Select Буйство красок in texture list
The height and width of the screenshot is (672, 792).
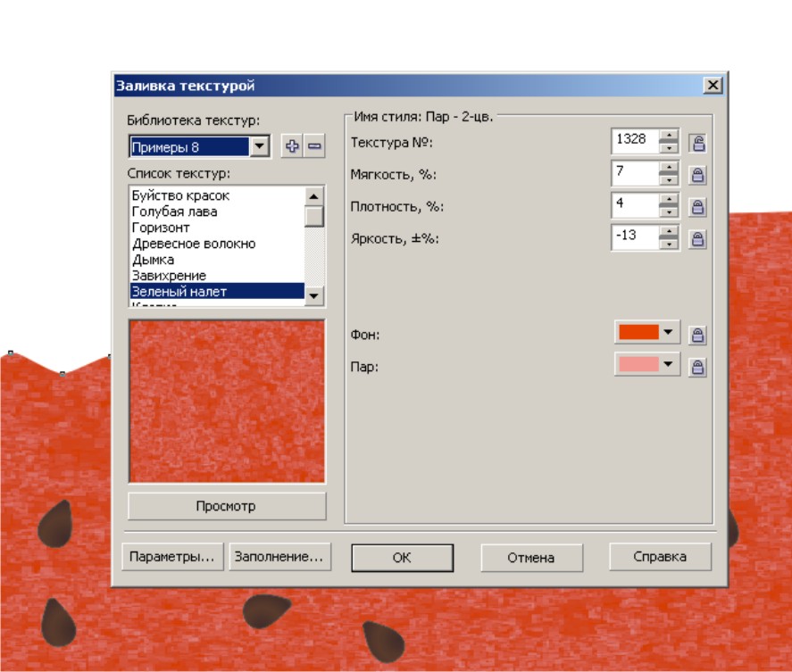(180, 195)
